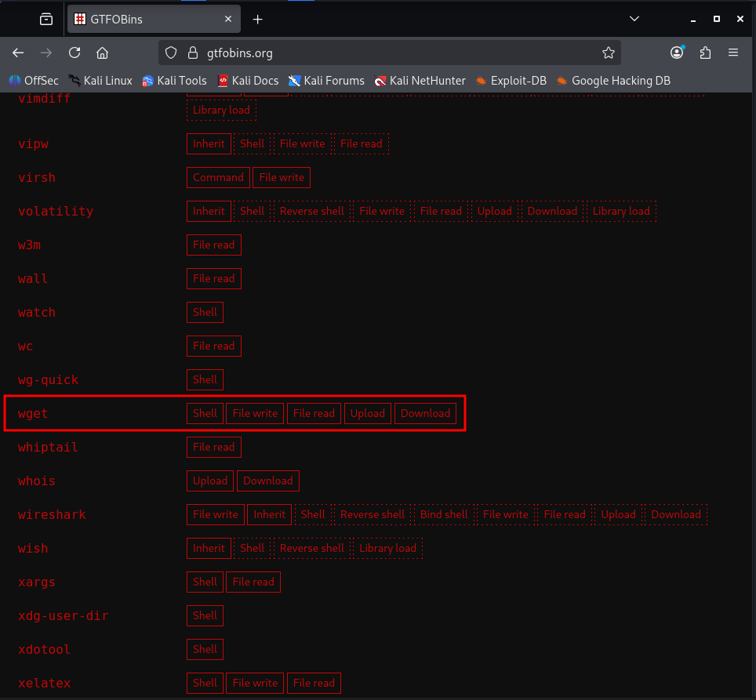Open the application hamburger menu
The height and width of the screenshot is (700, 756).
pyautogui.click(x=733, y=53)
